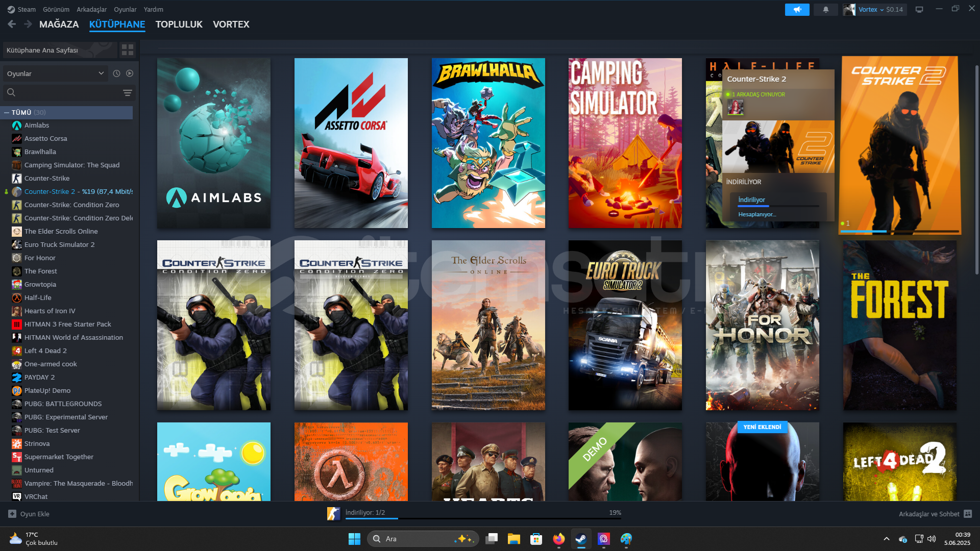Click the Big Picture mode monitor icon
Screen dimensions: 980x551
click(919, 9)
